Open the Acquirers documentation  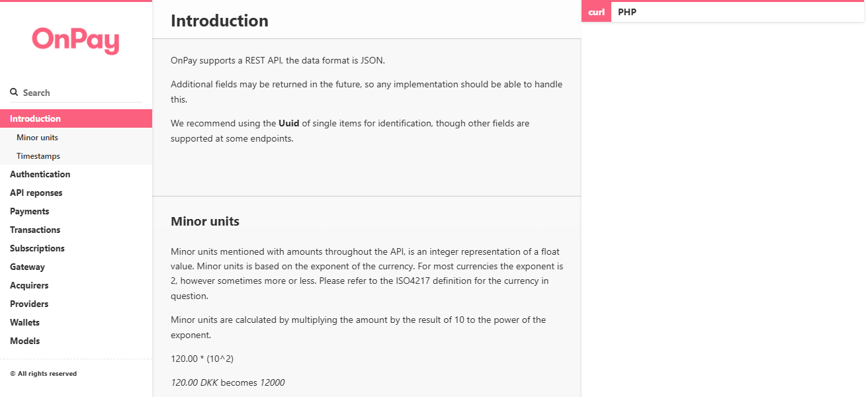(x=29, y=285)
